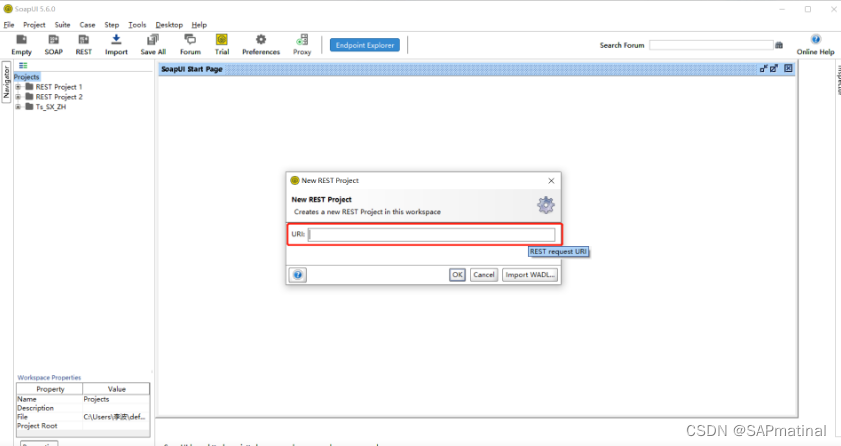841x446 pixels.
Task: Open Preferences from the toolbar
Action: pyautogui.click(x=261, y=44)
